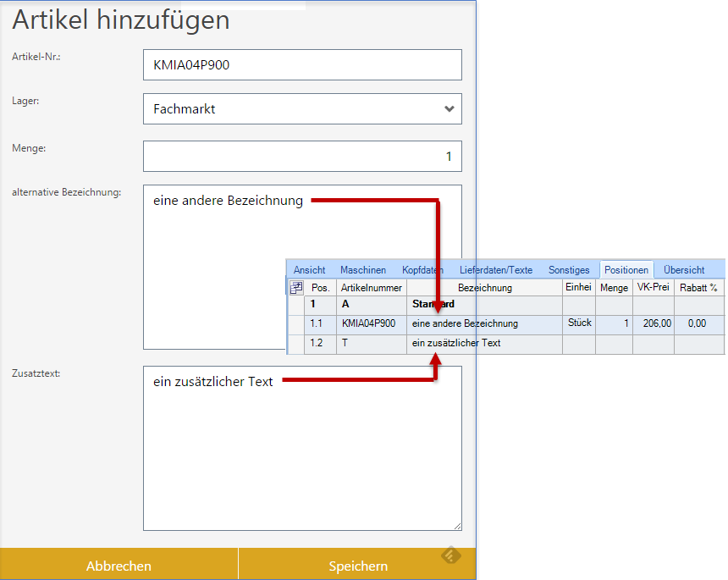Image resolution: width=728 pixels, height=580 pixels.
Task: Switch to the Ansicht tab
Action: tap(309, 270)
